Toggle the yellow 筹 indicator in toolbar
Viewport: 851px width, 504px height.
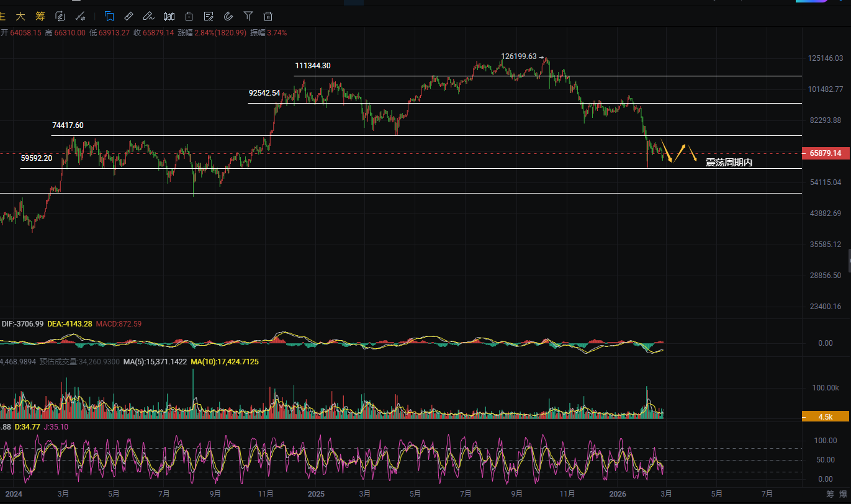pos(40,16)
